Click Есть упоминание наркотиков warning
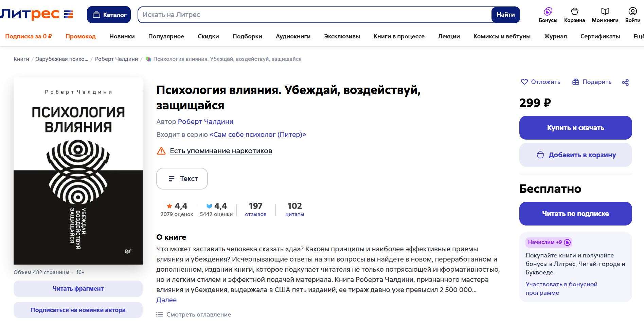 click(221, 151)
